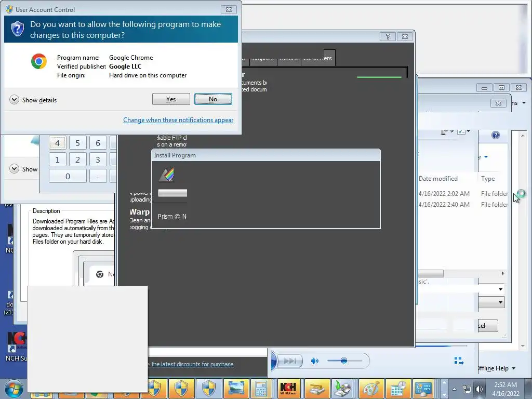Open the Control Panel taskbar icon
This screenshot has width=532, height=399.
click(x=423, y=389)
